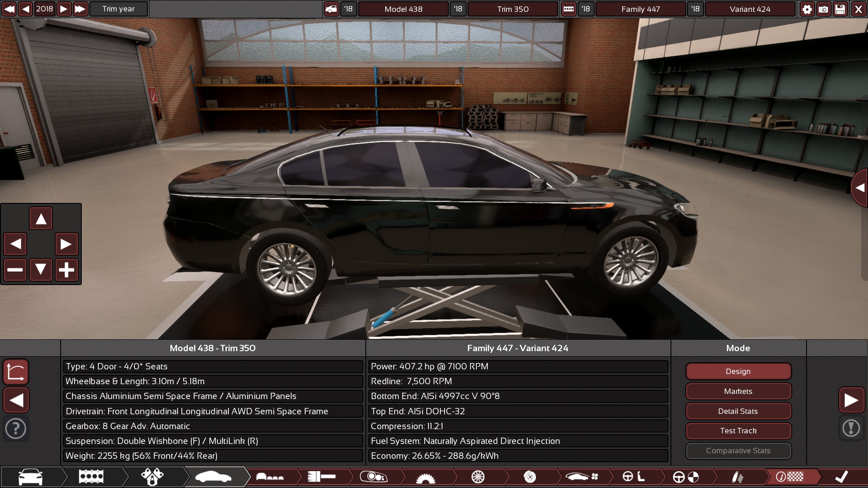Expand the right side panel arrow

pos(860,188)
